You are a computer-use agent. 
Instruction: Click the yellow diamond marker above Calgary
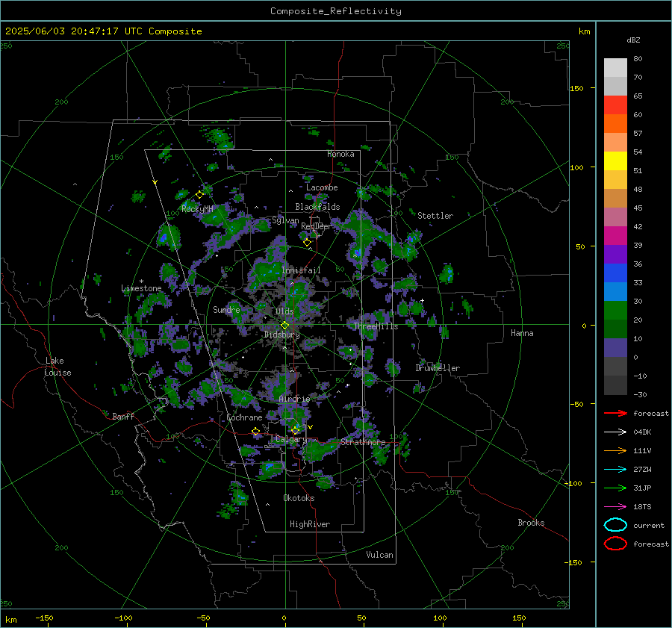coord(295,430)
